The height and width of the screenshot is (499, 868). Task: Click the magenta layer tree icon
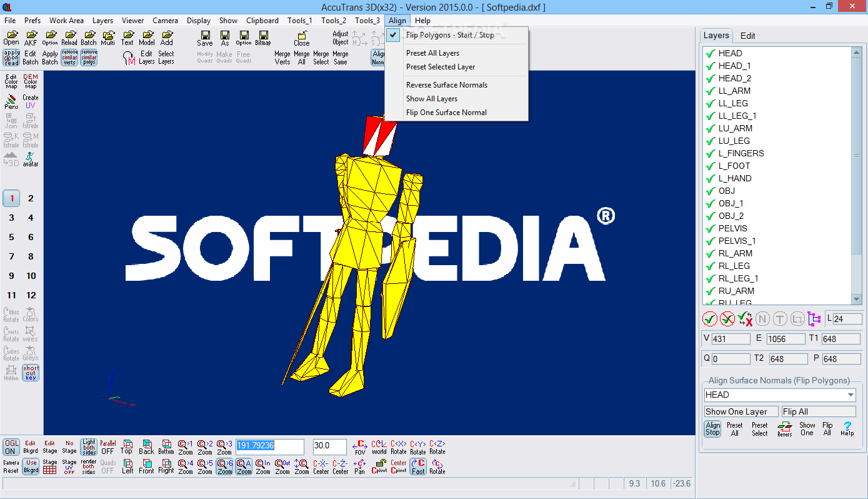click(x=814, y=319)
